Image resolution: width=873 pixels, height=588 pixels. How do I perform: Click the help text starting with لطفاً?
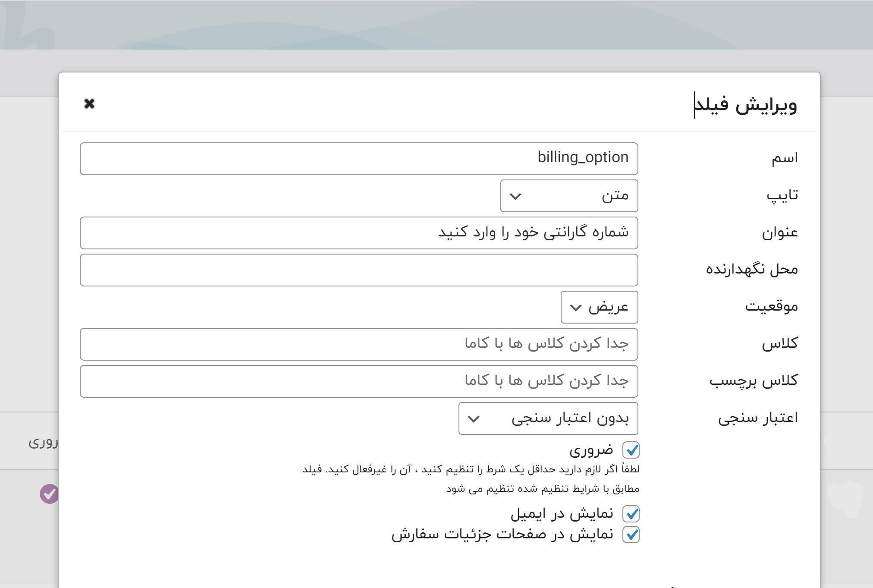[471, 479]
